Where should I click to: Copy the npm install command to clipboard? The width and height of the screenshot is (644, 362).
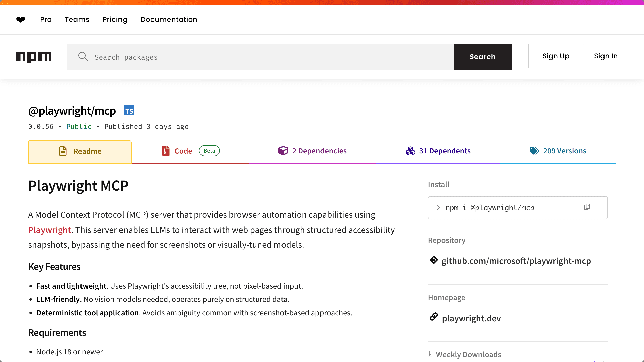(587, 207)
